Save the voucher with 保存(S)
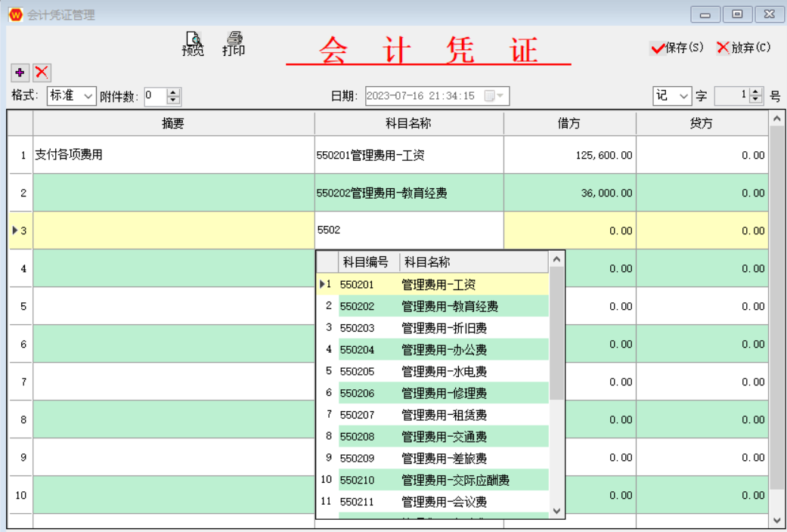 coord(677,48)
